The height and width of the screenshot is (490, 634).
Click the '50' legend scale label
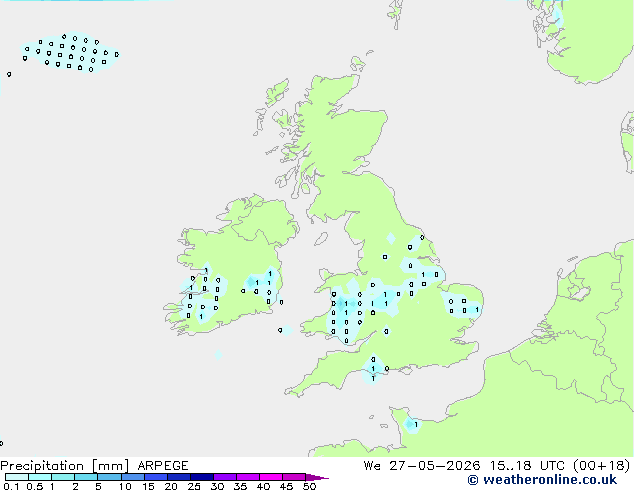click(309, 486)
